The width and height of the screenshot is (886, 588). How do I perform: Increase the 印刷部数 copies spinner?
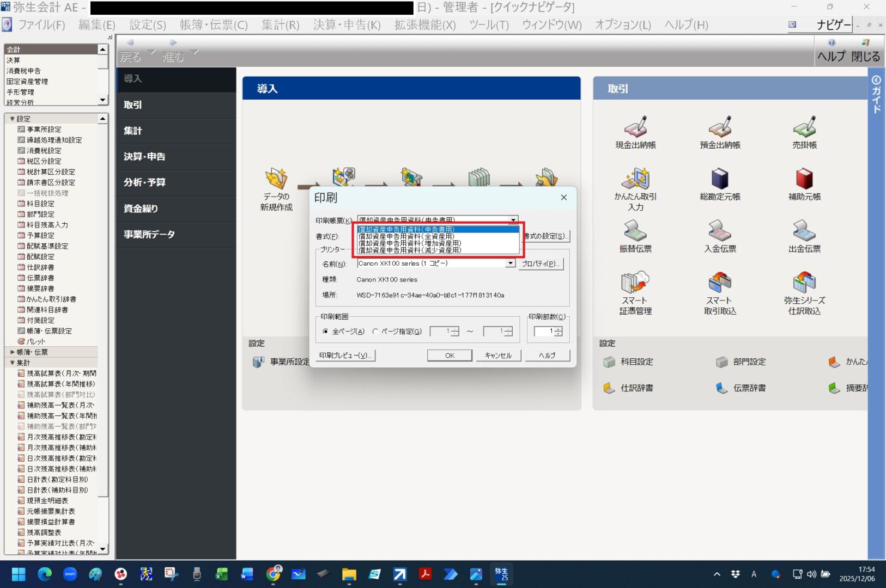coord(559,329)
